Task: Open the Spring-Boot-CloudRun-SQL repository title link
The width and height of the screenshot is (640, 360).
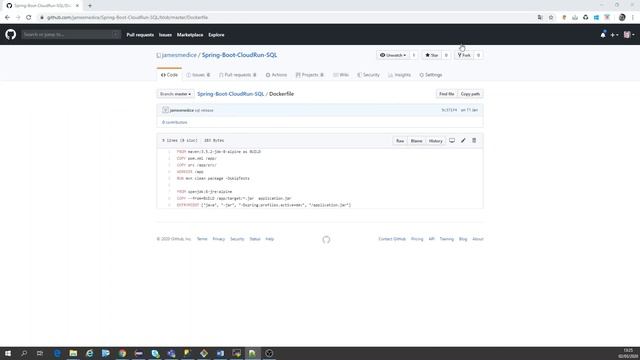Action: coord(239,55)
